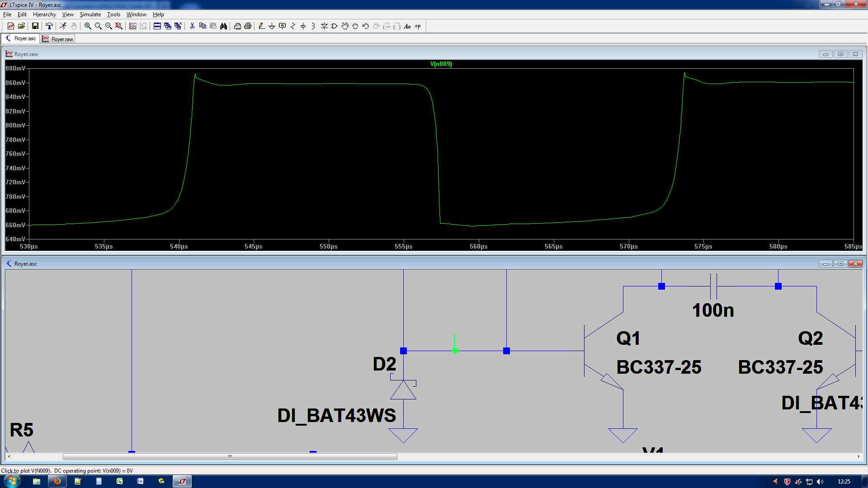
Task: Create a new schematic from toolbar
Action: (11, 26)
